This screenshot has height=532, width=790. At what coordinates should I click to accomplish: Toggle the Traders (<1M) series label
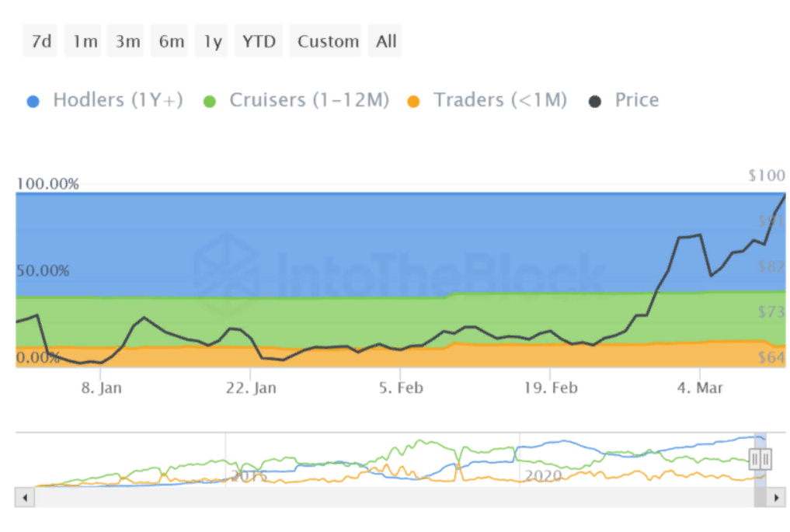(500, 100)
